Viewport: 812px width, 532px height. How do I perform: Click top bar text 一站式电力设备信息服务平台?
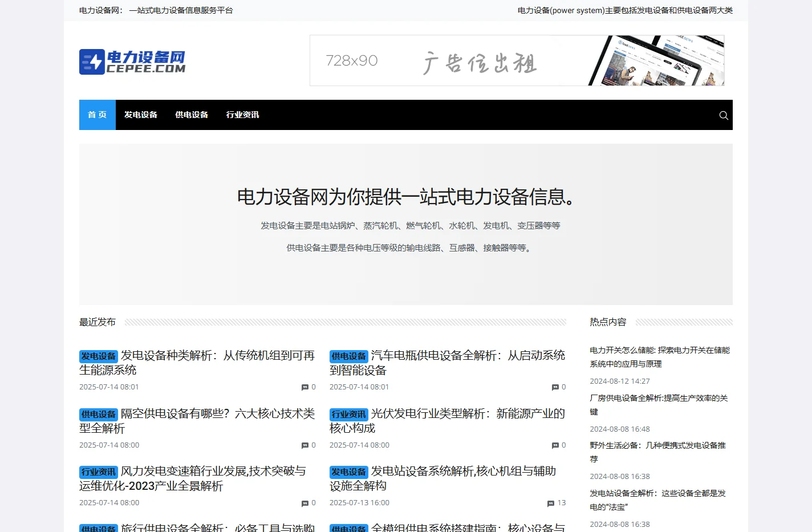coord(181,10)
